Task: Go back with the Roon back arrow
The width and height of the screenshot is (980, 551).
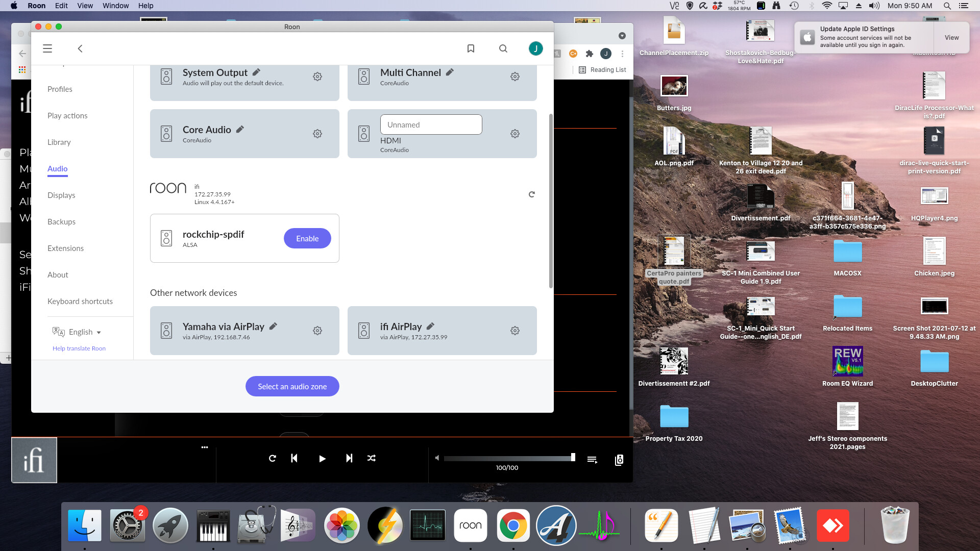Action: click(x=80, y=48)
